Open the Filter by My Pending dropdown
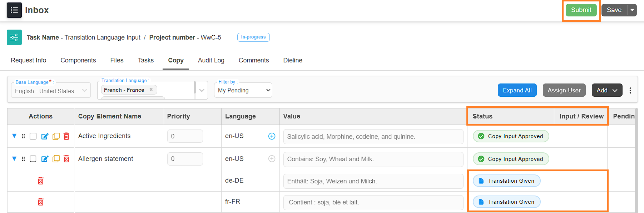The height and width of the screenshot is (213, 644). tap(243, 90)
